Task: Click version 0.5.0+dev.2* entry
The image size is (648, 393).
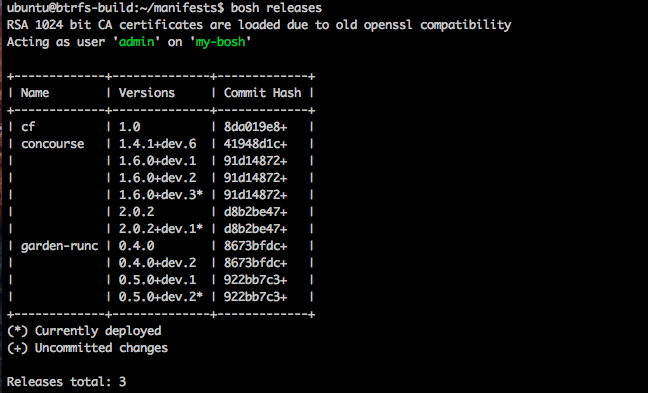Action: [161, 297]
